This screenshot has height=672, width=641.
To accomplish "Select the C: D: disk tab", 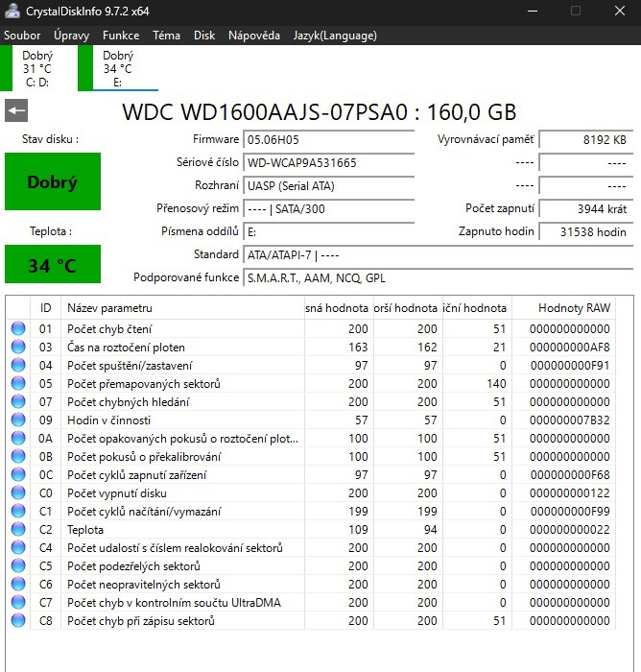I will pos(37,68).
